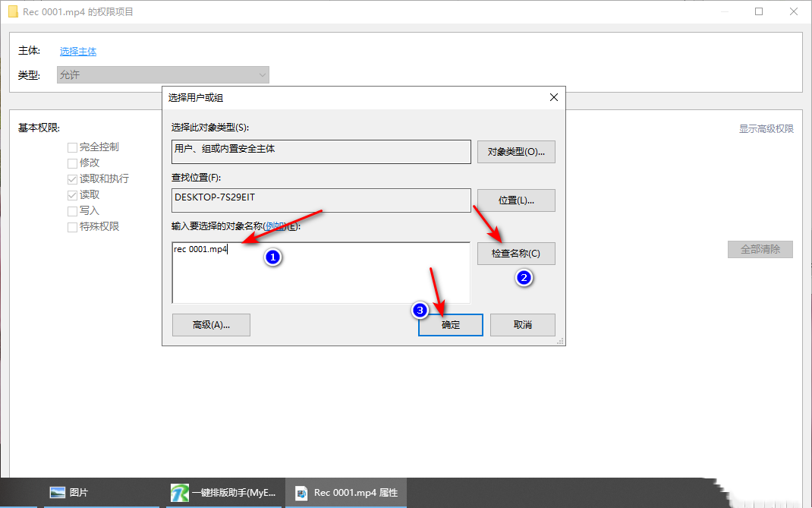Click the 对象类型(O)... button

tap(516, 152)
